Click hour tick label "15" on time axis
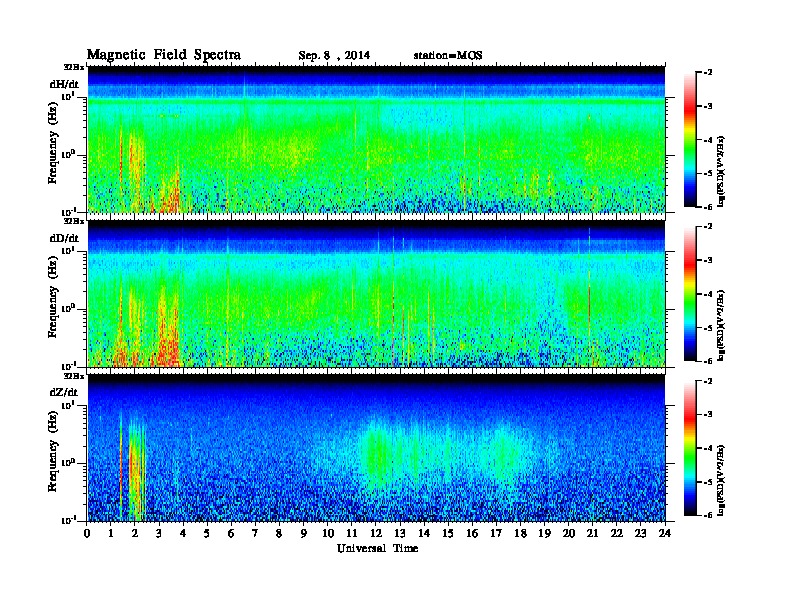Image resolution: width=792 pixels, height=612 pixels. (448, 533)
